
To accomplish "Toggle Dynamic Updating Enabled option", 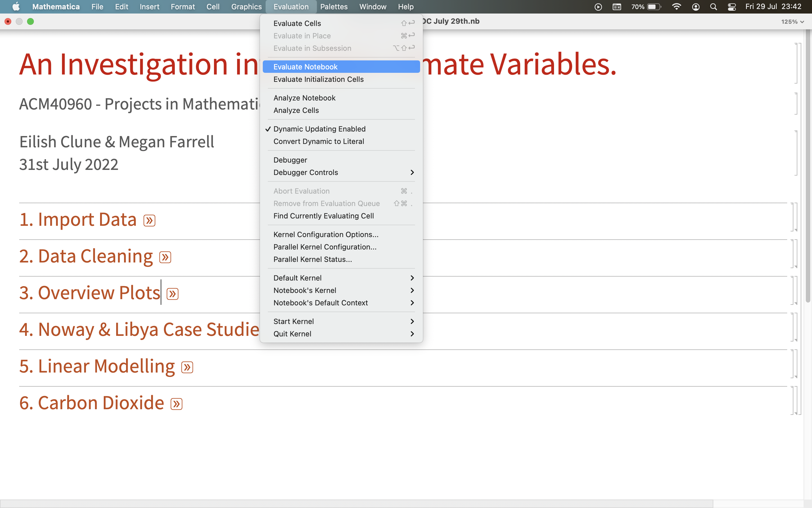I will [341, 129].
